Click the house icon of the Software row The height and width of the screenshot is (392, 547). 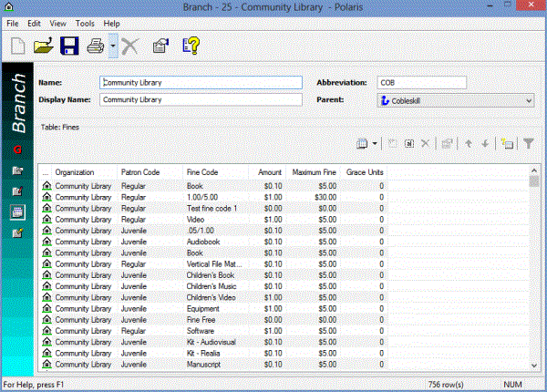point(46,331)
